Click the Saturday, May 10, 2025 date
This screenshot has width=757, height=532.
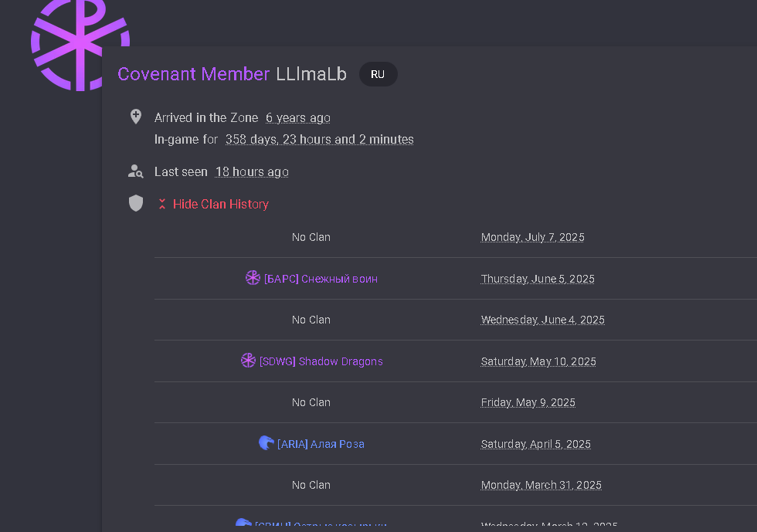point(538,361)
